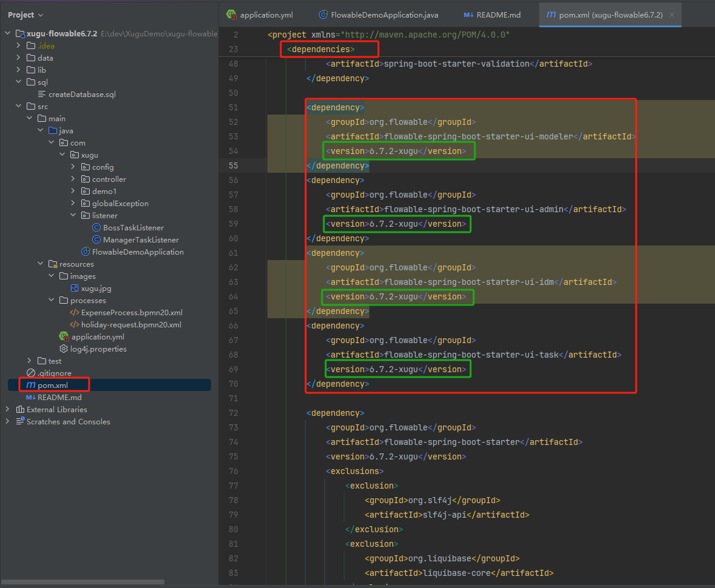The width and height of the screenshot is (715, 588).
Task: Close the pom.xml editor tab
Action: pos(672,15)
